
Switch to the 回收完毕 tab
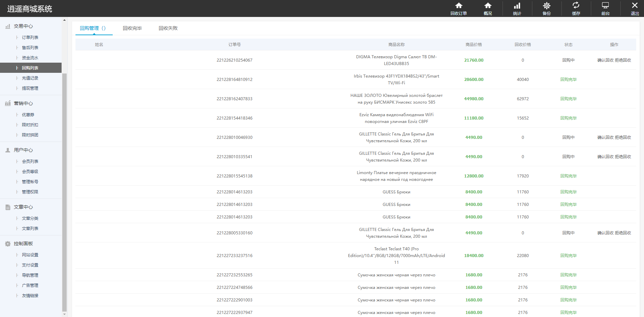point(132,28)
